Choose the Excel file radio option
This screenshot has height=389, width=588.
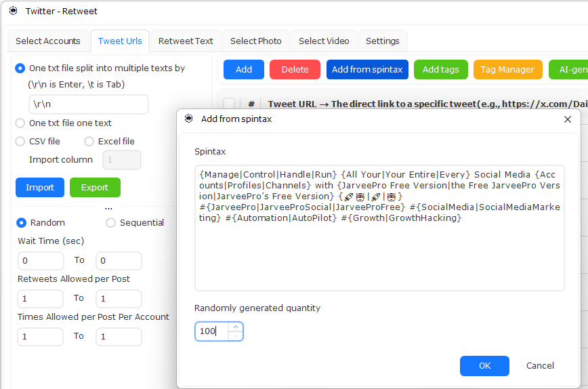click(x=89, y=142)
